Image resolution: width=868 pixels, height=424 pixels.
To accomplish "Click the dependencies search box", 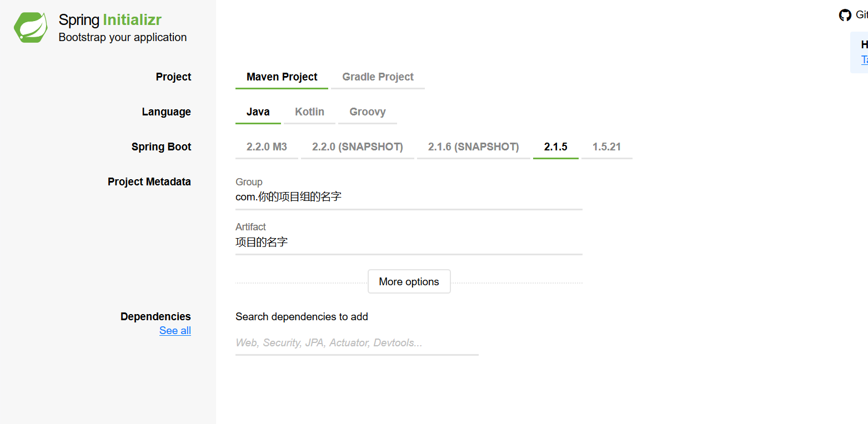I will [357, 343].
